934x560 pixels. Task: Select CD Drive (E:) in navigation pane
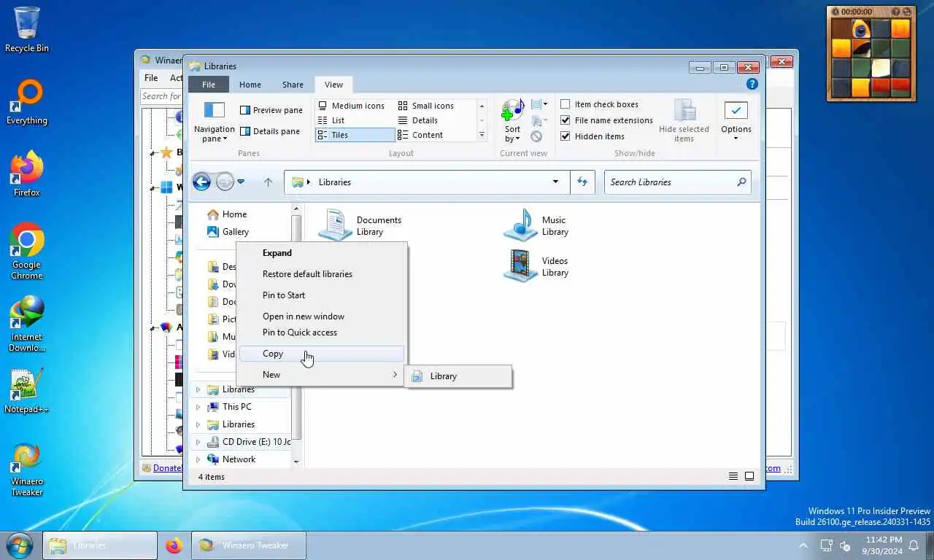click(x=248, y=442)
